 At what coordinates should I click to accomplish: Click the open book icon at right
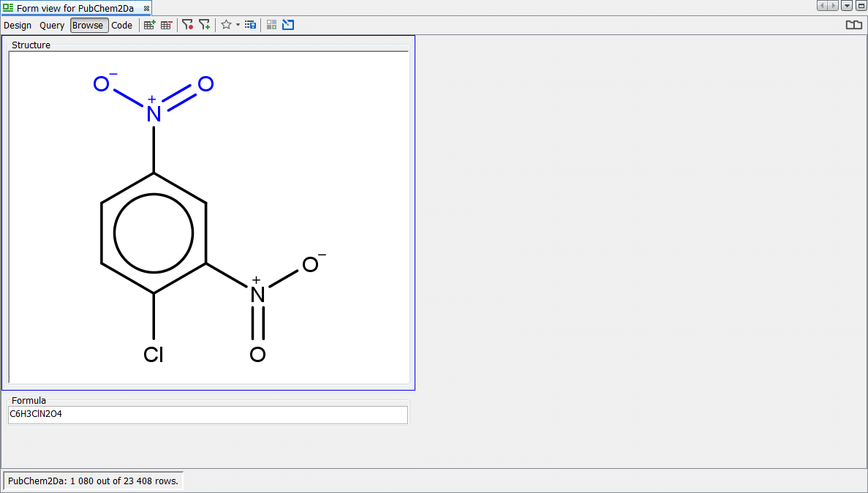tap(853, 25)
